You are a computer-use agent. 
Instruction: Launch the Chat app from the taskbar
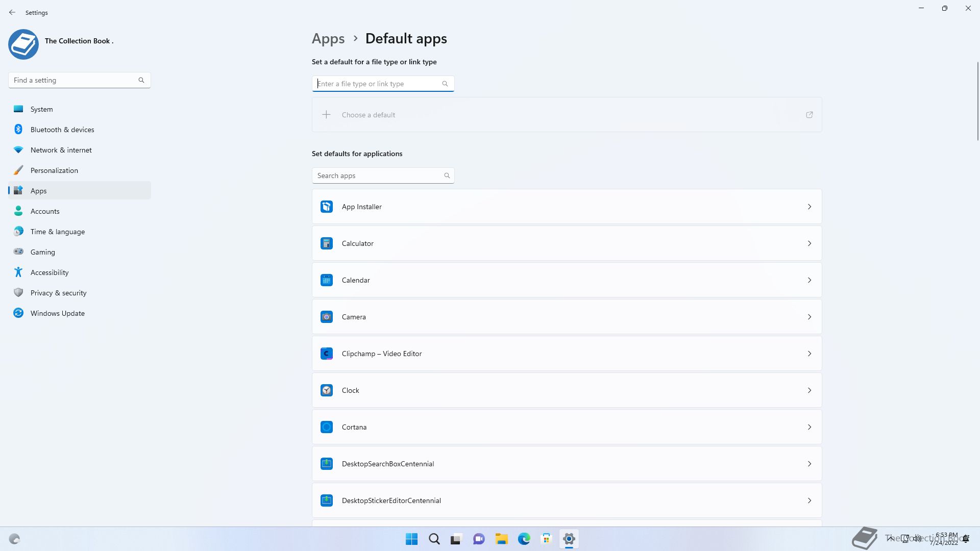479,539
